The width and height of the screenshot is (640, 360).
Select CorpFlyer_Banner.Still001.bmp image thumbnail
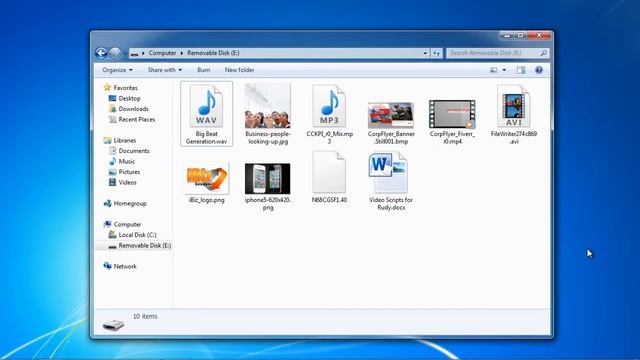(x=391, y=115)
